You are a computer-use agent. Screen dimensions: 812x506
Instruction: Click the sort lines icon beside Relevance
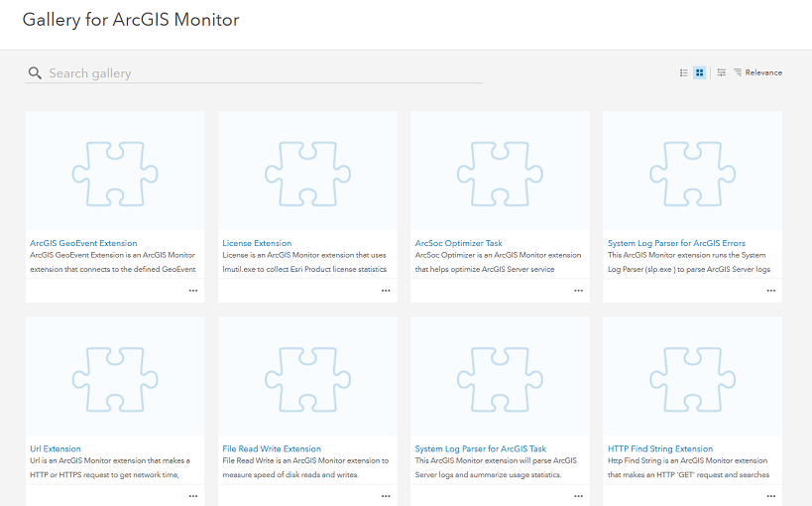point(738,72)
